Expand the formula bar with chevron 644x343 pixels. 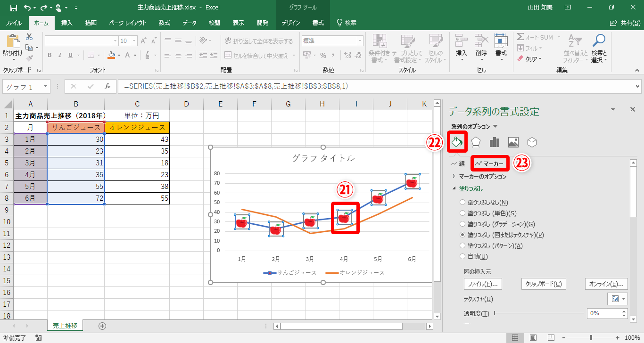(638, 86)
